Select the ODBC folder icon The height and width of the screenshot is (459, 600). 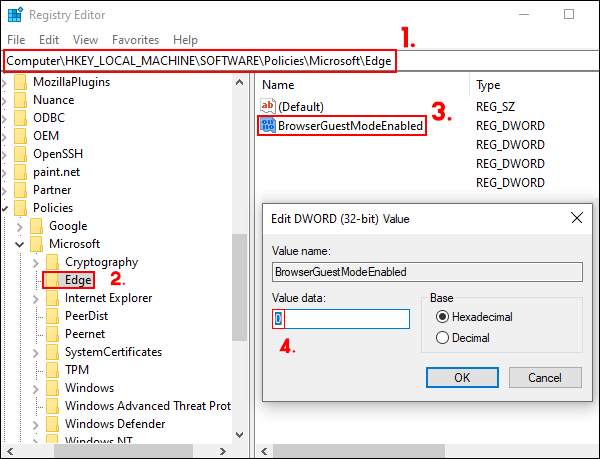21,118
